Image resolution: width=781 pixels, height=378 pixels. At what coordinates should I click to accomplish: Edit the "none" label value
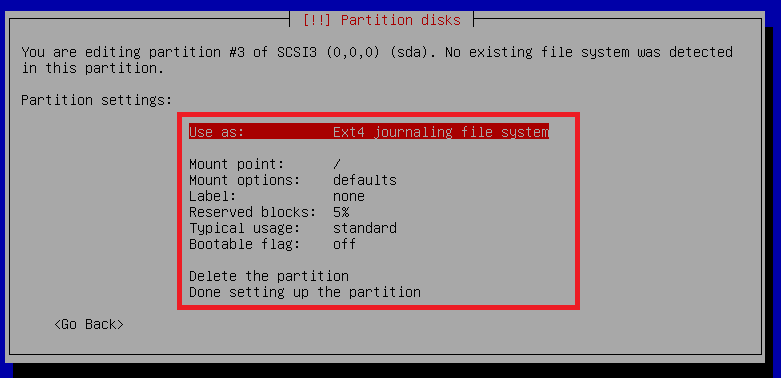349,196
